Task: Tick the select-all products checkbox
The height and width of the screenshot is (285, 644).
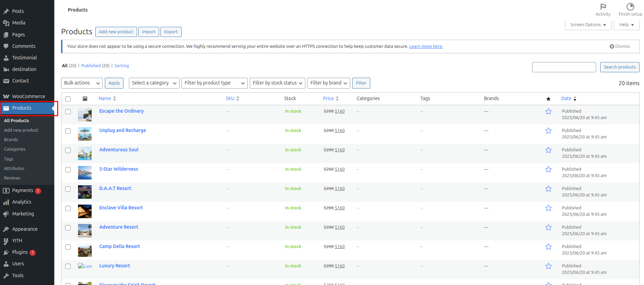Action: 68,99
